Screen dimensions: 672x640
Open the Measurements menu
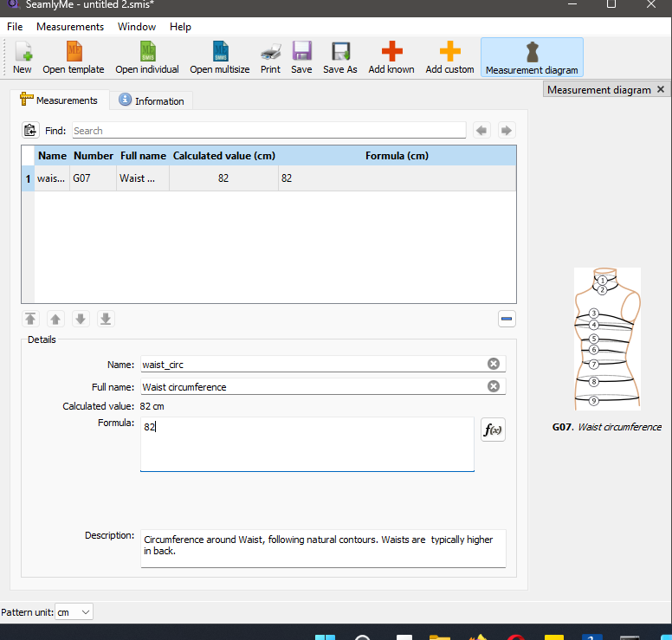coord(70,27)
